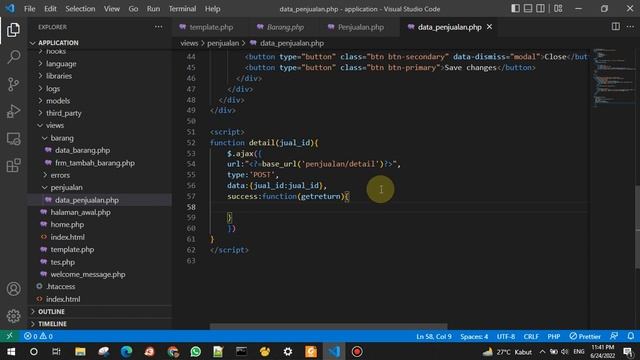Change line endings via CRLF item
This screenshot has width=640, height=360.
[531, 336]
